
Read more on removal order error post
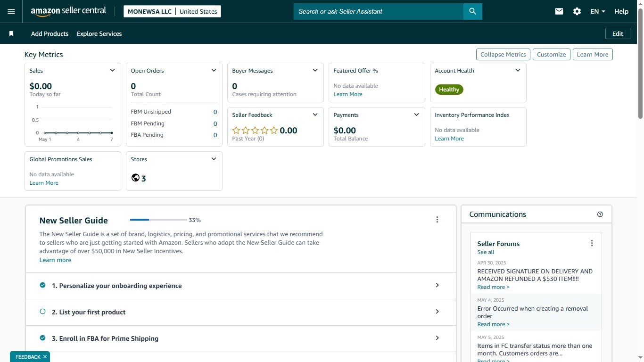pos(493,324)
